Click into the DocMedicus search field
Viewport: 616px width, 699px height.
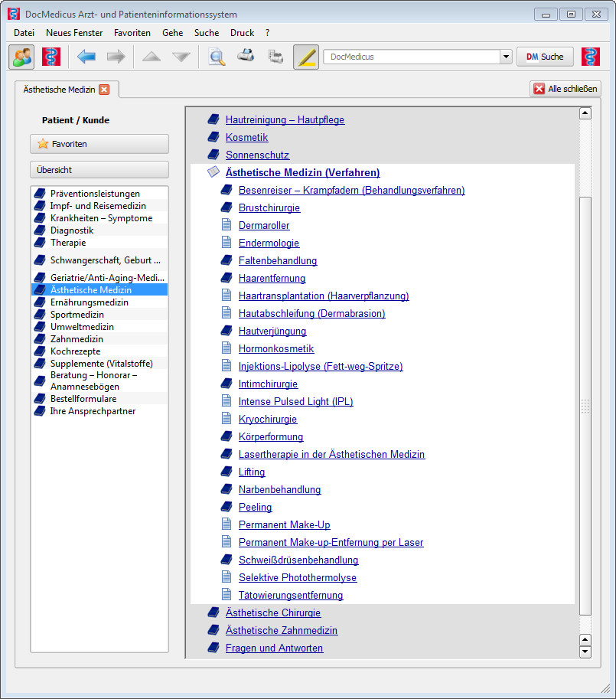(x=412, y=57)
